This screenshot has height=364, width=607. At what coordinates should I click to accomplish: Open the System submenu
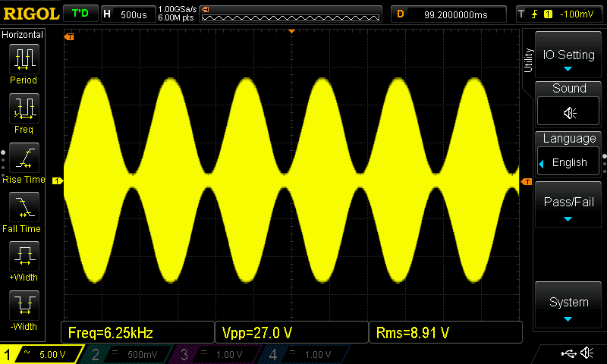click(x=568, y=305)
